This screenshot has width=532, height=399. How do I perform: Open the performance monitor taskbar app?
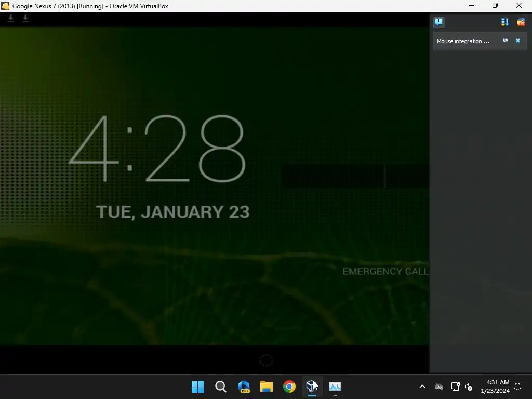[x=335, y=387]
